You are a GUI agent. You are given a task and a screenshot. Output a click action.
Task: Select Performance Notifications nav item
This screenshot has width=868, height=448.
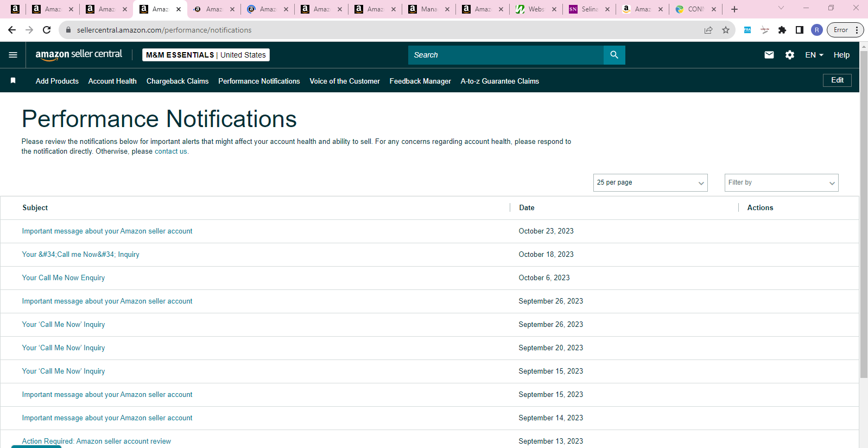(259, 81)
